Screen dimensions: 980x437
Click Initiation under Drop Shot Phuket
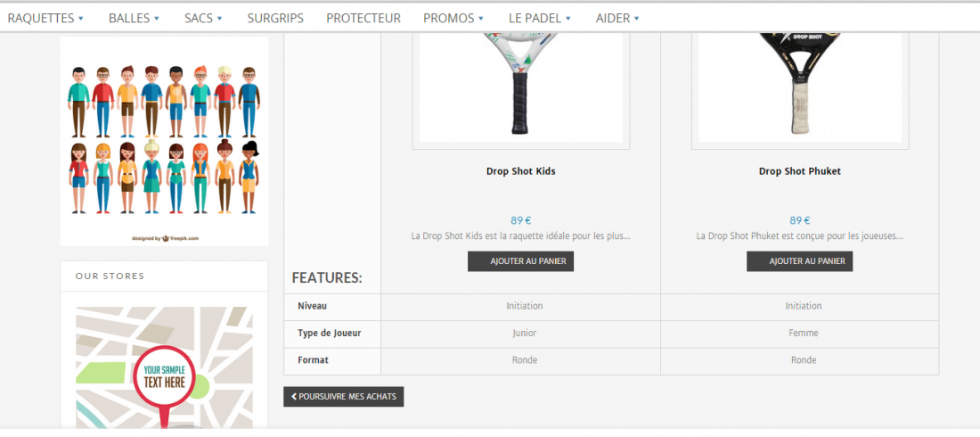(x=804, y=306)
